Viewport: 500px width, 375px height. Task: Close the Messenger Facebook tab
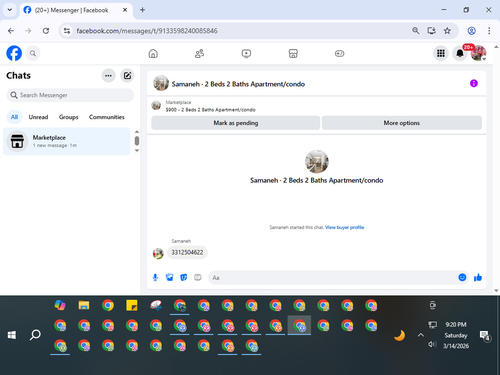(125, 10)
